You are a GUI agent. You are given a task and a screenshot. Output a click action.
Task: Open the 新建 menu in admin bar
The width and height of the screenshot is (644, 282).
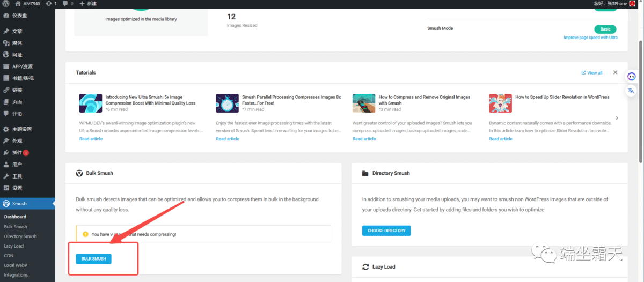point(88,4)
